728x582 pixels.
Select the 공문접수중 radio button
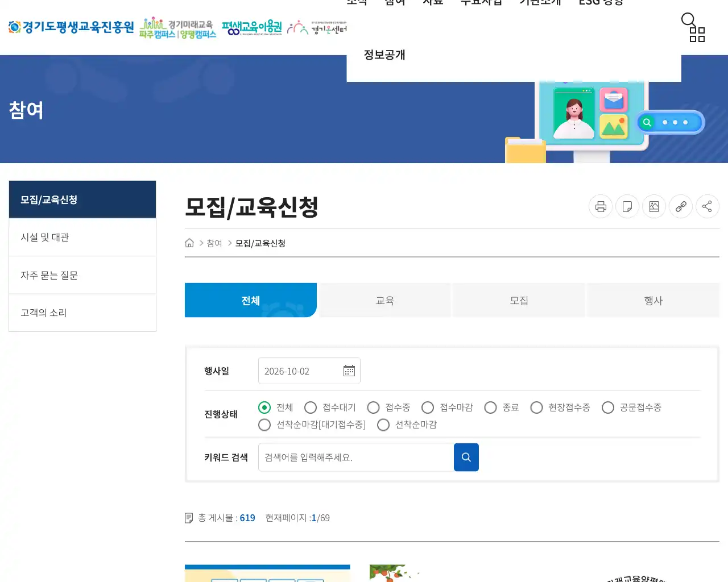pyautogui.click(x=608, y=408)
